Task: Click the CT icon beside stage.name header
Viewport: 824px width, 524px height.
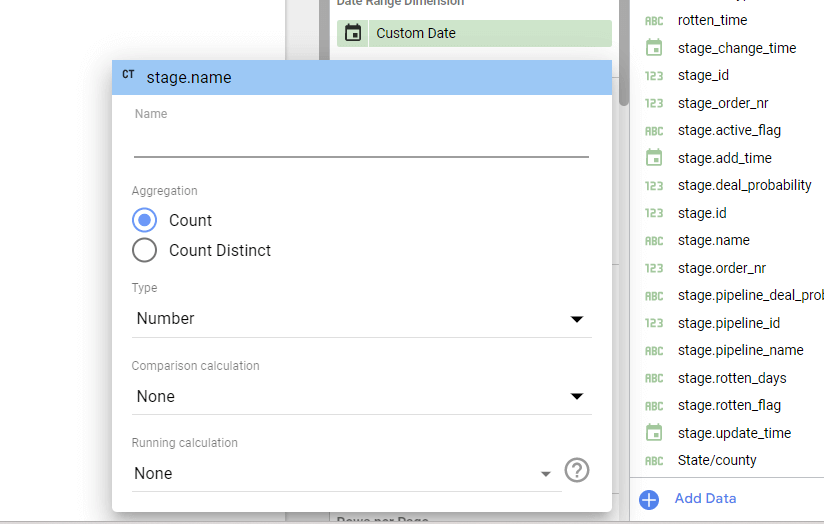Action: [128, 75]
